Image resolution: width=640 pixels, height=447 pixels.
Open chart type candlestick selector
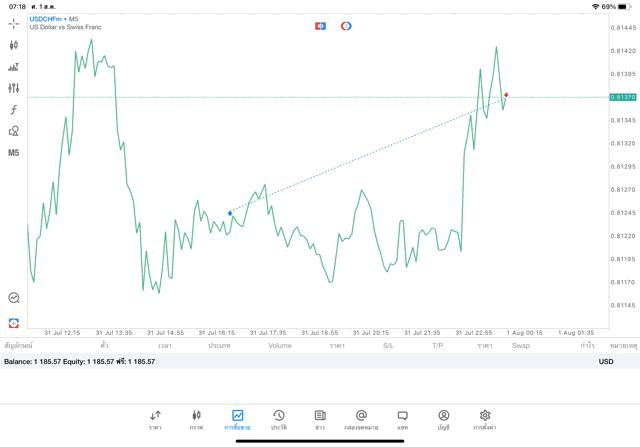(14, 45)
